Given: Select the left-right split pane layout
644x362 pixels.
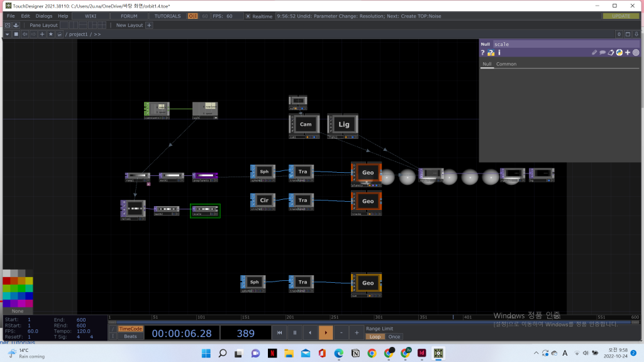Looking at the screenshot, I should (x=74, y=25).
